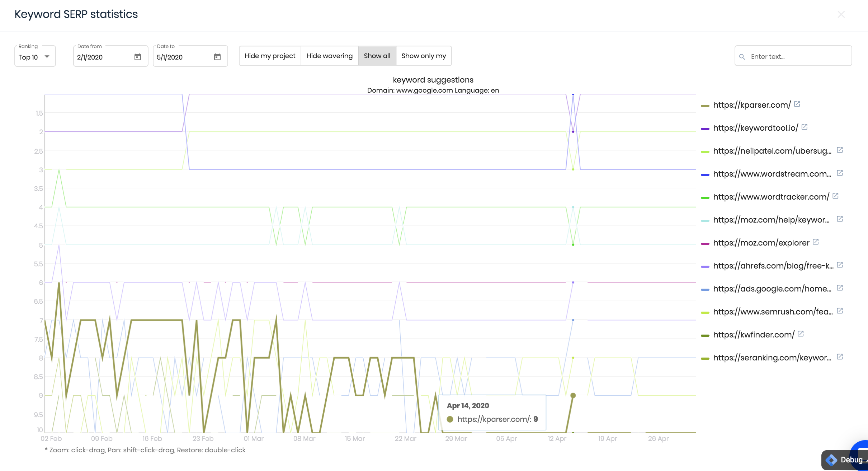Toggle keywordtool.io series in legend
Screen dimensions: 868x471
coord(756,128)
